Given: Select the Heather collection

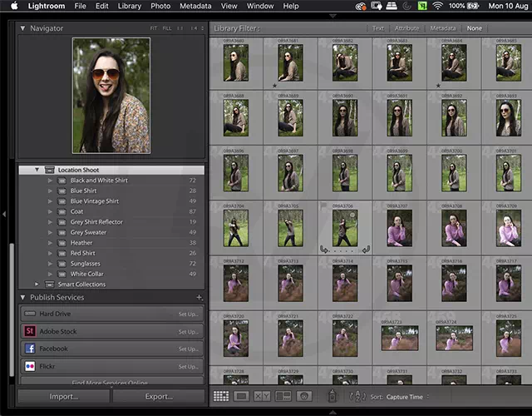Looking at the screenshot, I should click(x=111, y=243).
